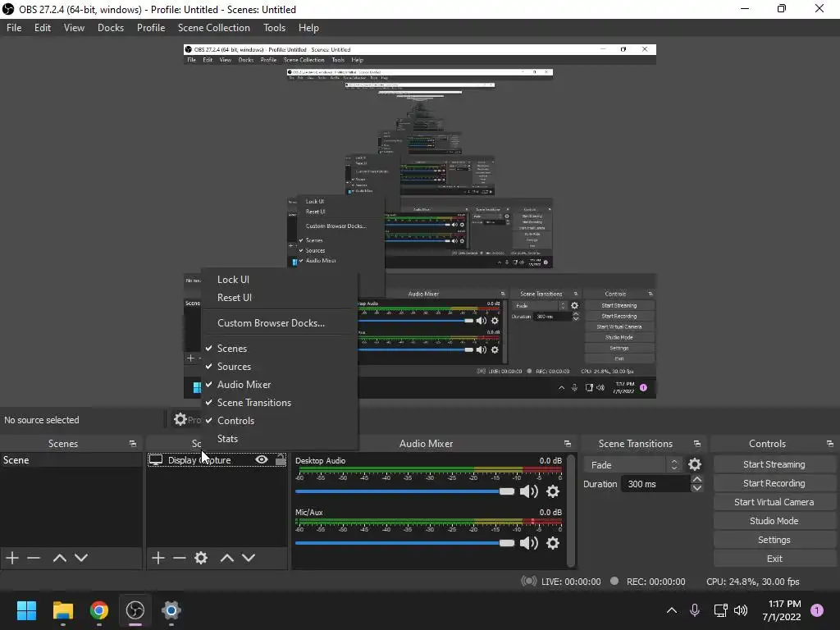The width and height of the screenshot is (840, 630).
Task: Open Windows Start menu
Action: (26, 610)
